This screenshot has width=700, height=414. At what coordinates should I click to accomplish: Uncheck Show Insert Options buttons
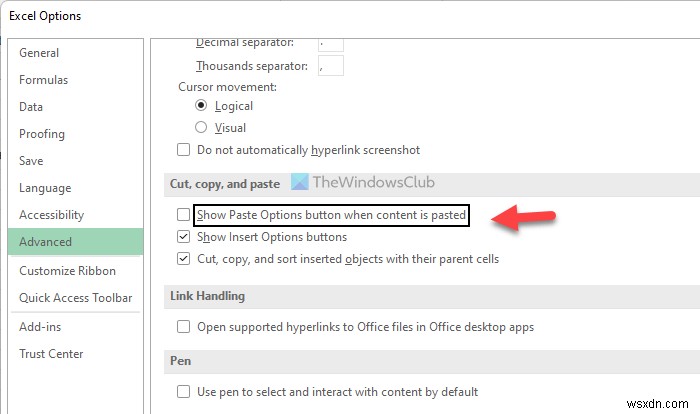coord(183,237)
